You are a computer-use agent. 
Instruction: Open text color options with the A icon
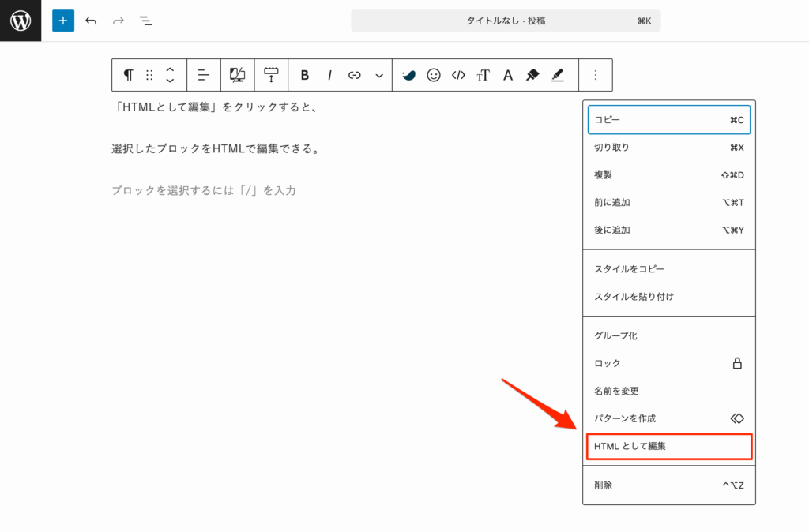(508, 74)
